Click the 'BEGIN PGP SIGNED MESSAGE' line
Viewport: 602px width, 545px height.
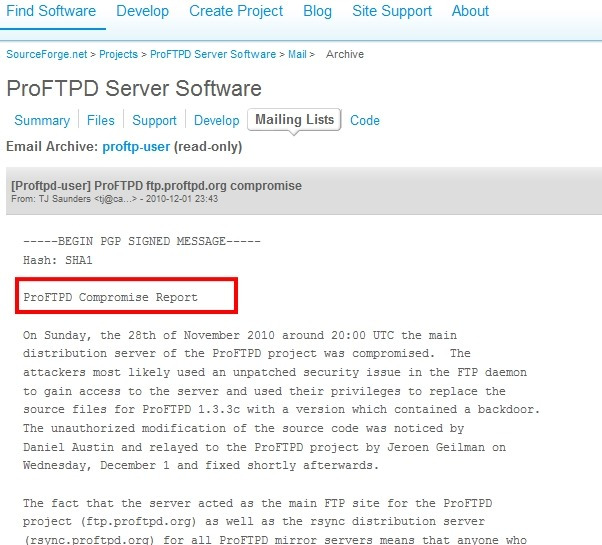coord(142,241)
